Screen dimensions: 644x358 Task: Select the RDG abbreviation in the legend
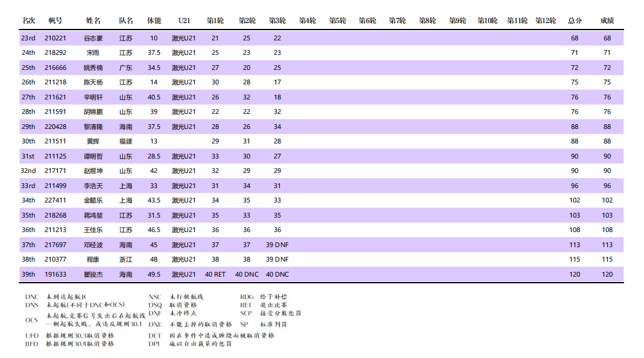click(x=247, y=297)
